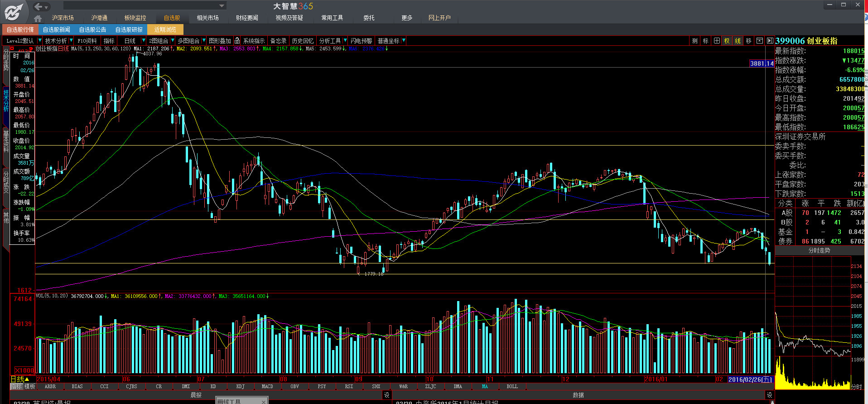Open the 沪港通 menu
The width and height of the screenshot is (868, 404).
(99, 18)
